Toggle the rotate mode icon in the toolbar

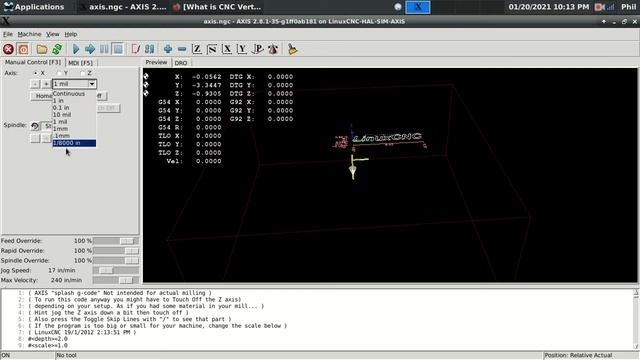(x=273, y=49)
